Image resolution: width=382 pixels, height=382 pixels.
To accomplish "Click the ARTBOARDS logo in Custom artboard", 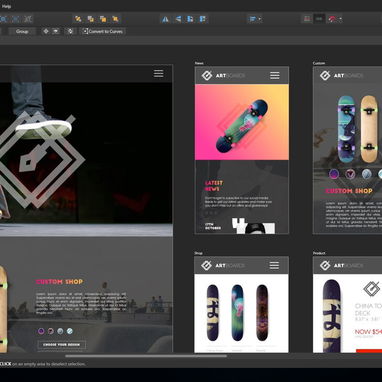I will pyautogui.click(x=342, y=76).
